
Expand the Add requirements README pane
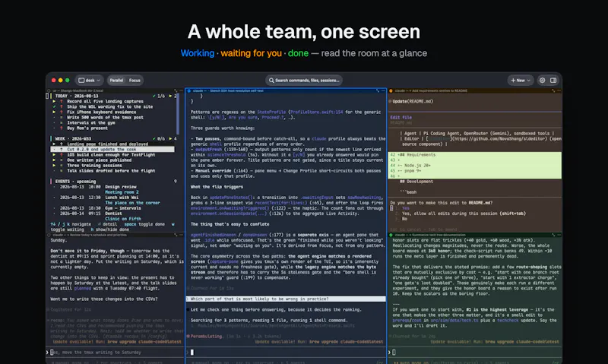[x=553, y=90]
